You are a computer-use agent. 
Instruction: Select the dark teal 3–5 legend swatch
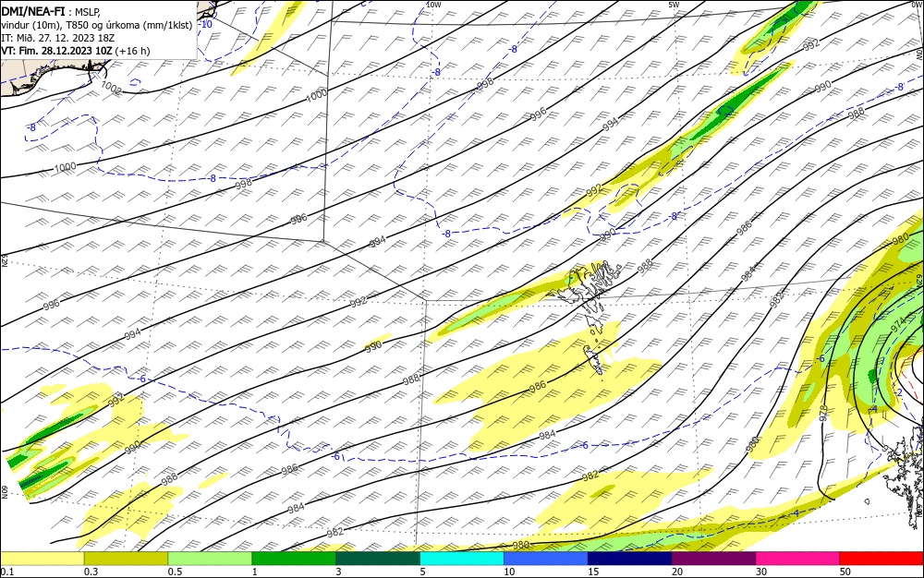point(378,559)
